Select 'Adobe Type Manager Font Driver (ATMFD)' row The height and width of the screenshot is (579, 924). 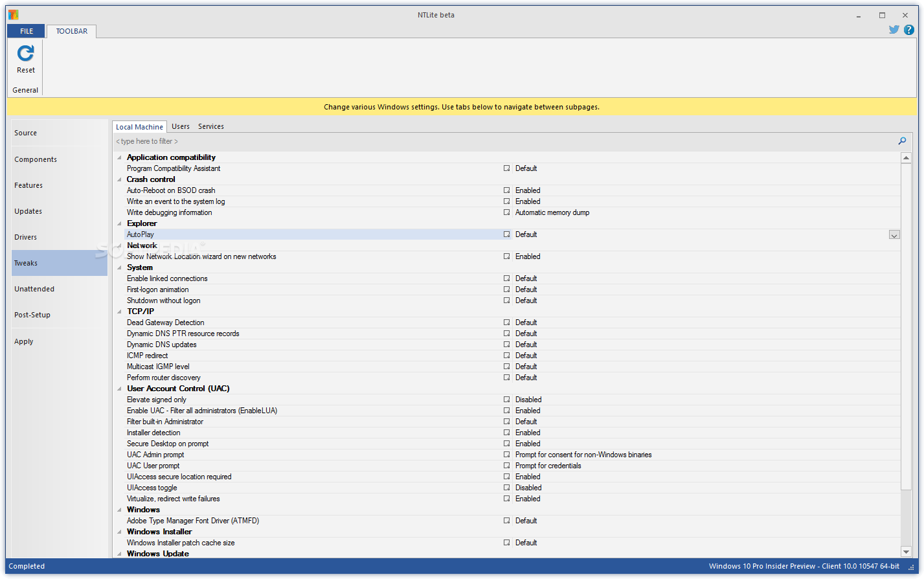pyautogui.click(x=512, y=521)
